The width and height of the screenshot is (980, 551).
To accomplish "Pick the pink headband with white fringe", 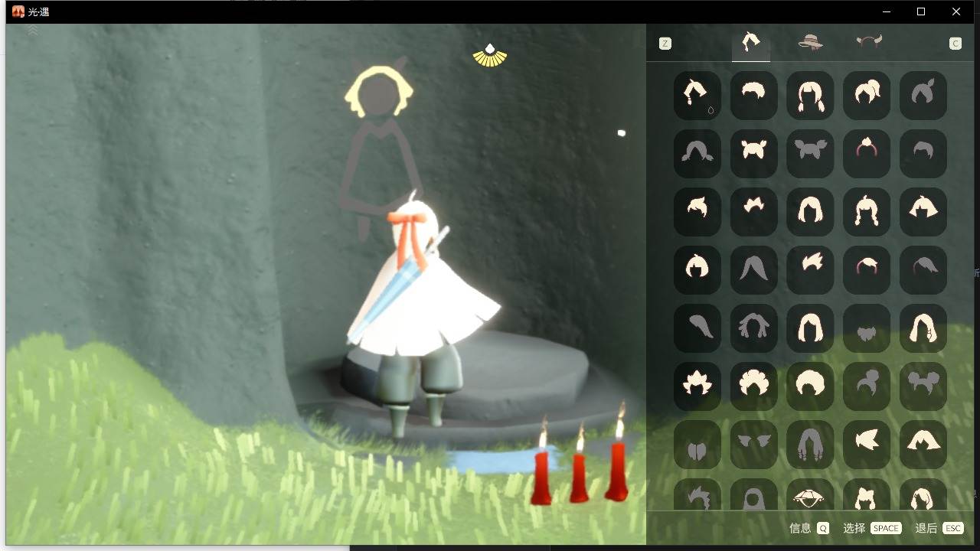I will click(x=867, y=270).
